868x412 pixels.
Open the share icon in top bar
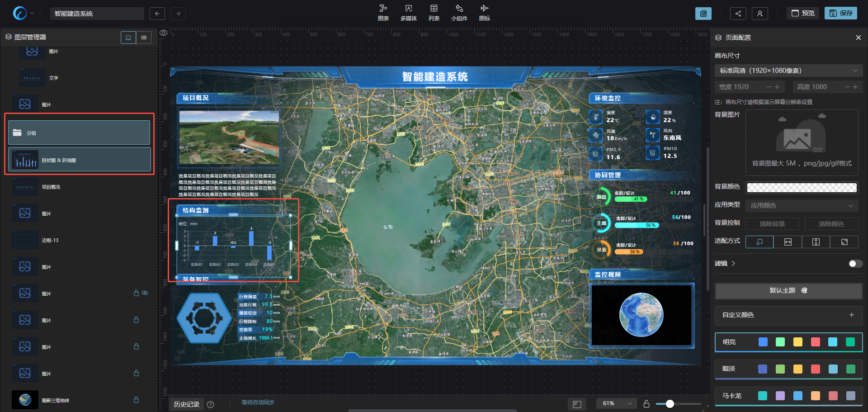[x=738, y=14]
